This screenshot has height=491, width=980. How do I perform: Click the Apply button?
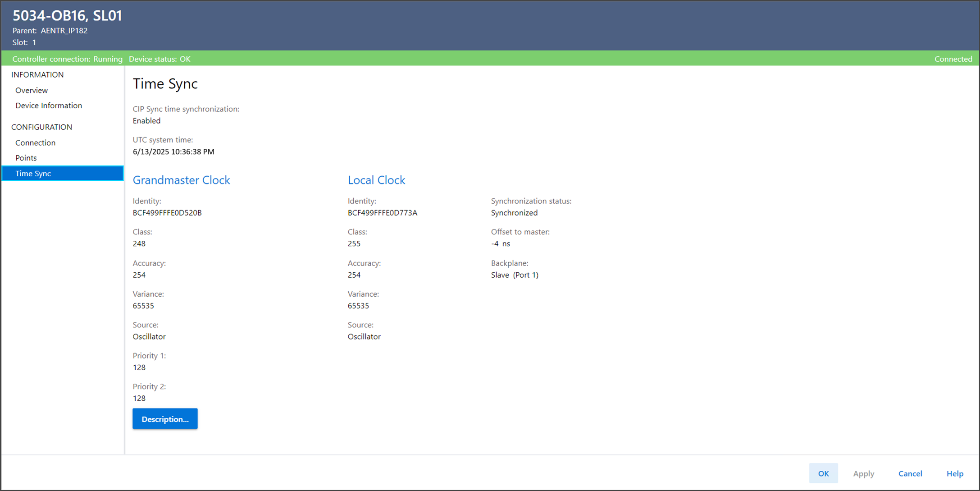(x=863, y=473)
